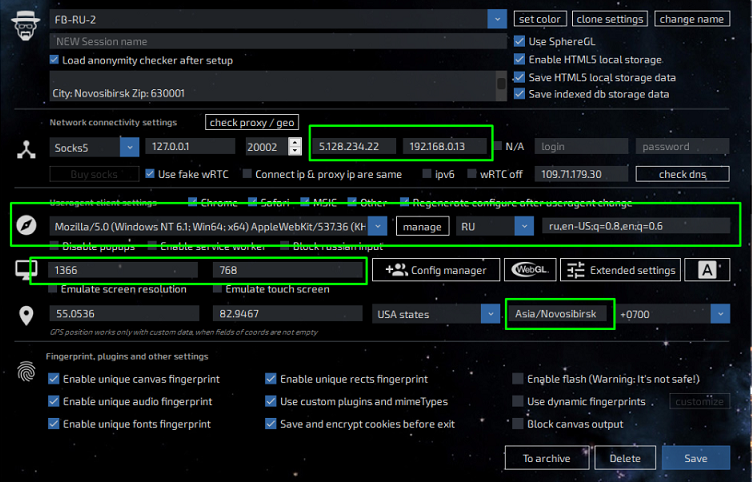Screen dimensions: 752x482
Task: Toggle Enable unique canvas fingerprint
Action: pos(54,379)
